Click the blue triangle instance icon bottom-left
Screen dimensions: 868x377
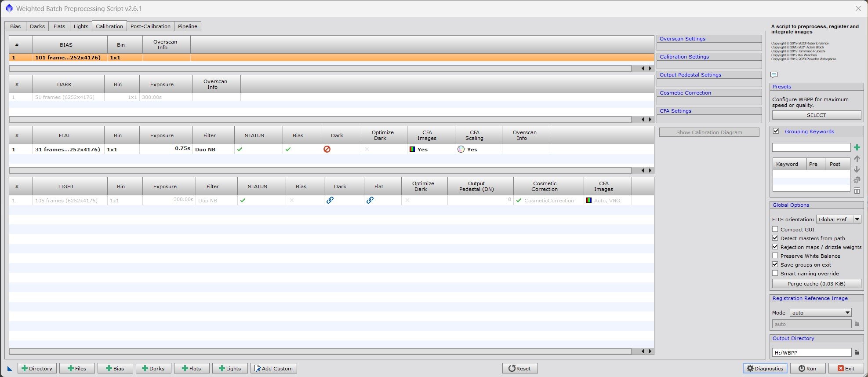tap(10, 368)
